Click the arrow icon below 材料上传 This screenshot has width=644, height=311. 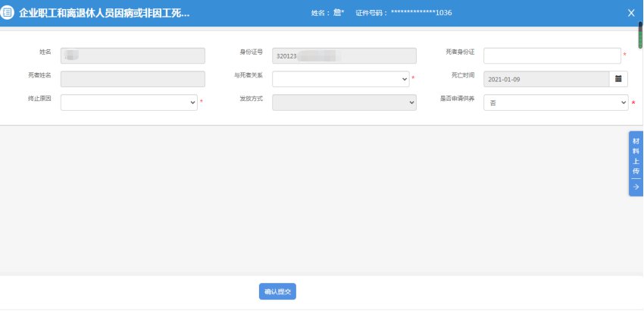(x=636, y=187)
